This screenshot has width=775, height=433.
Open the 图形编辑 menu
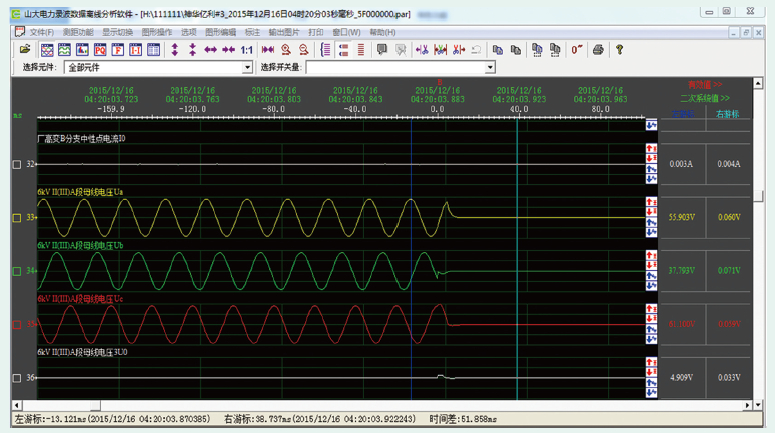pos(220,32)
